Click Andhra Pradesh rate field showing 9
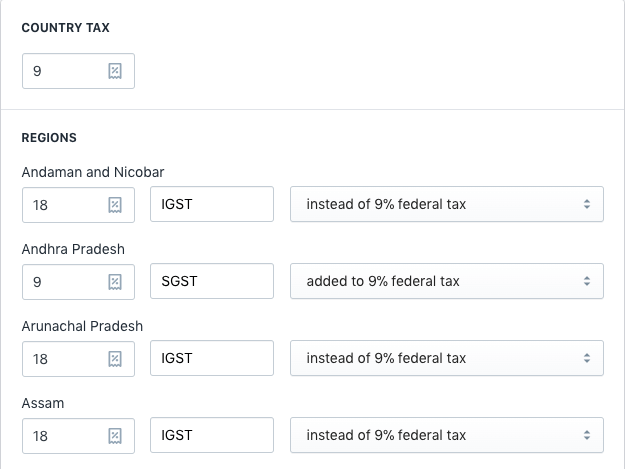Screen dimensions: 625x469 click(x=62, y=281)
